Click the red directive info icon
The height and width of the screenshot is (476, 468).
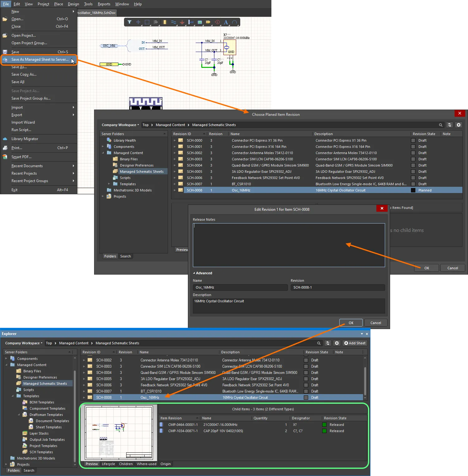click(217, 22)
